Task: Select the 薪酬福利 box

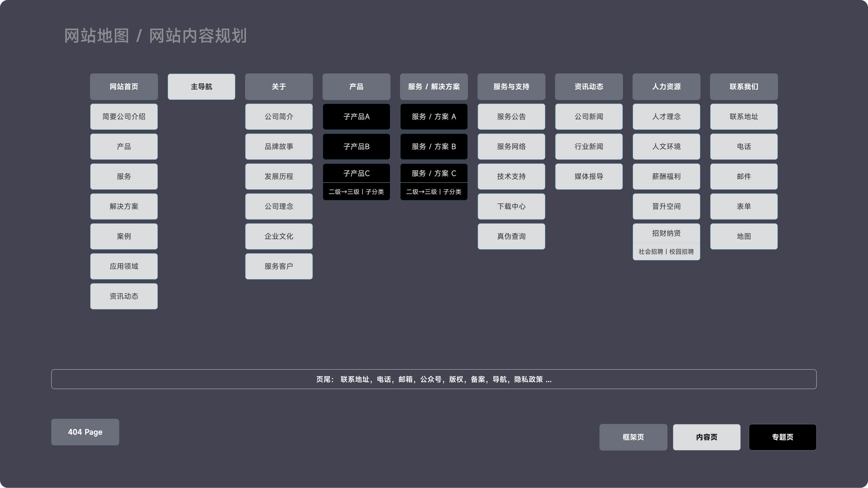Action: 666,177
